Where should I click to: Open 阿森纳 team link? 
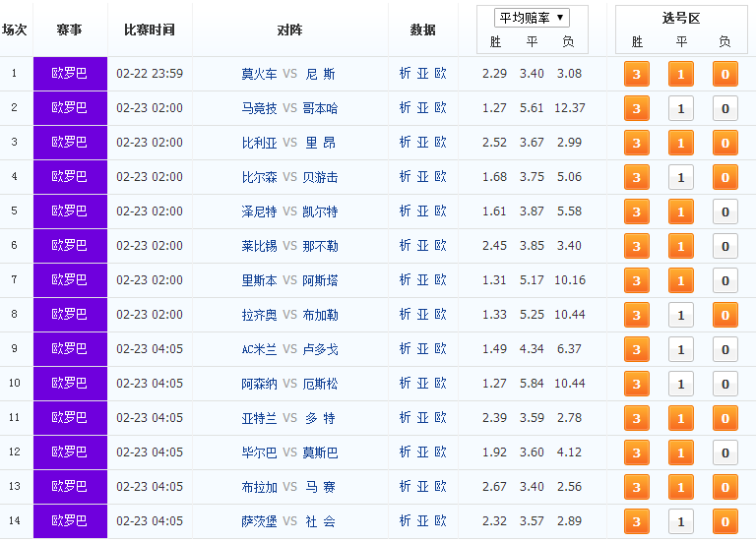[x=260, y=384]
